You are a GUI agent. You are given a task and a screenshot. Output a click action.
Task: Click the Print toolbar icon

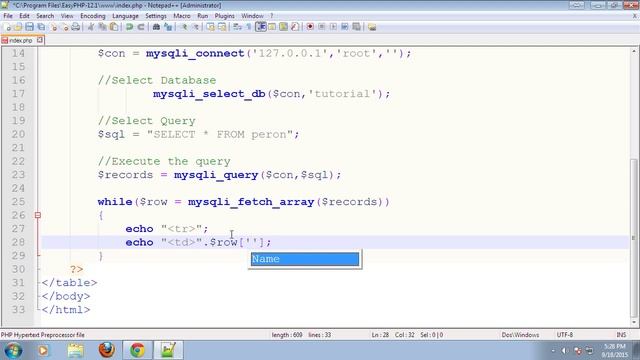76,27
